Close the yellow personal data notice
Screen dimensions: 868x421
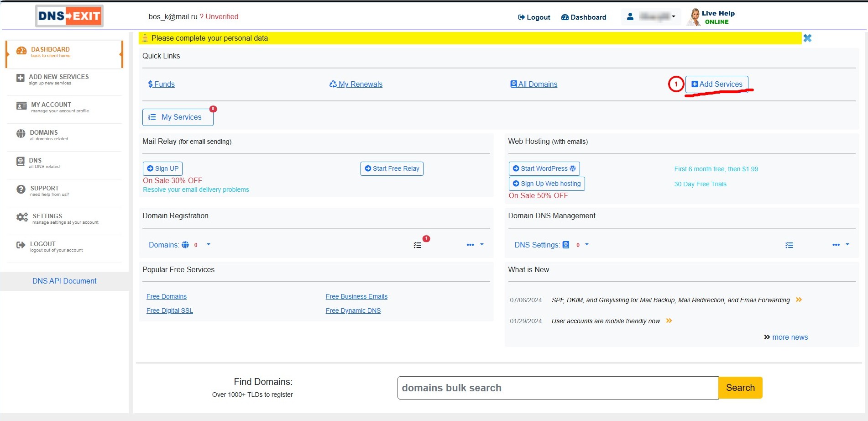[807, 38]
